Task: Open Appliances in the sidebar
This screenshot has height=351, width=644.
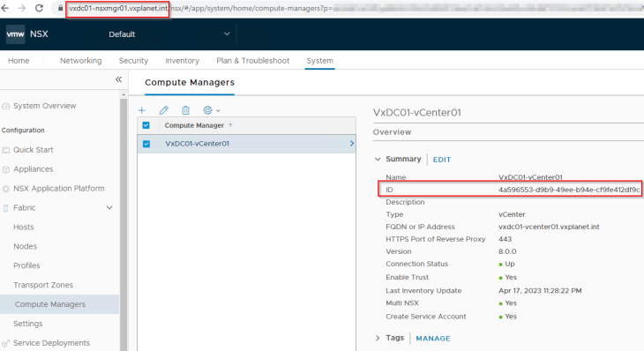Action: [34, 169]
